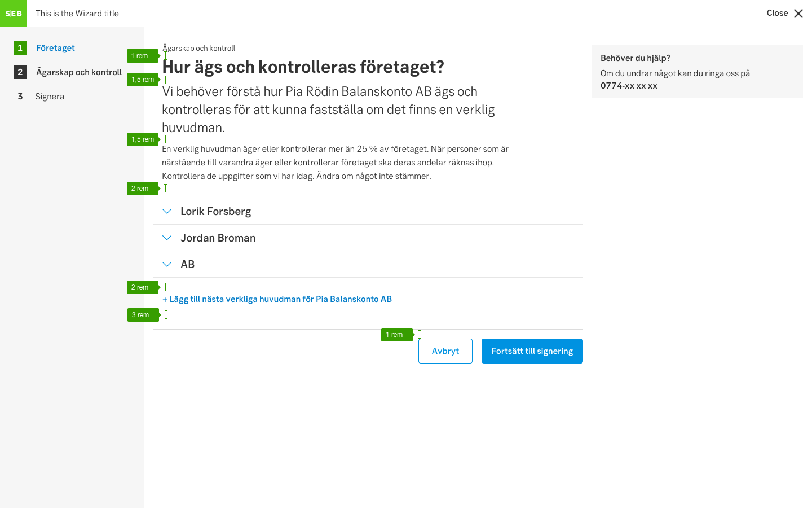This screenshot has width=812, height=508.
Task: Click Fortsätt till signering
Action: click(x=532, y=351)
